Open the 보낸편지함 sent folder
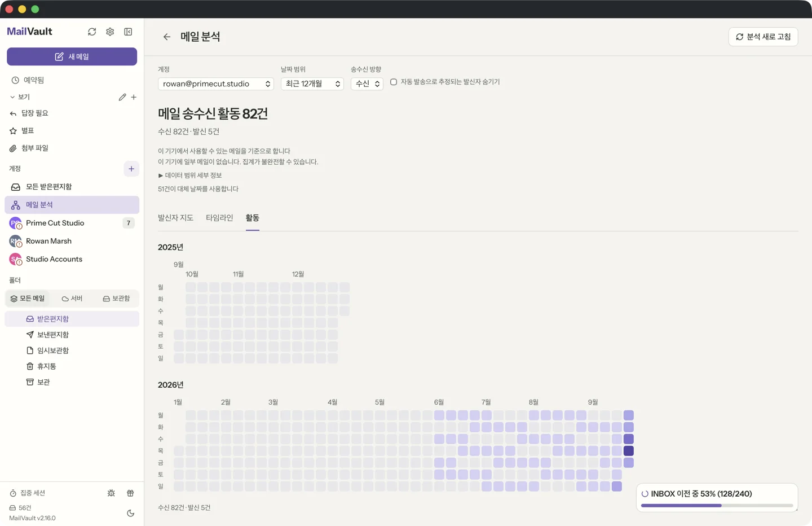The height and width of the screenshot is (526, 812). pos(72,335)
